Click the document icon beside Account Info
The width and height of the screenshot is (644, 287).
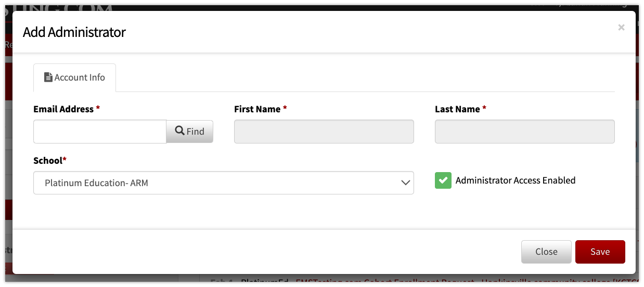point(48,77)
